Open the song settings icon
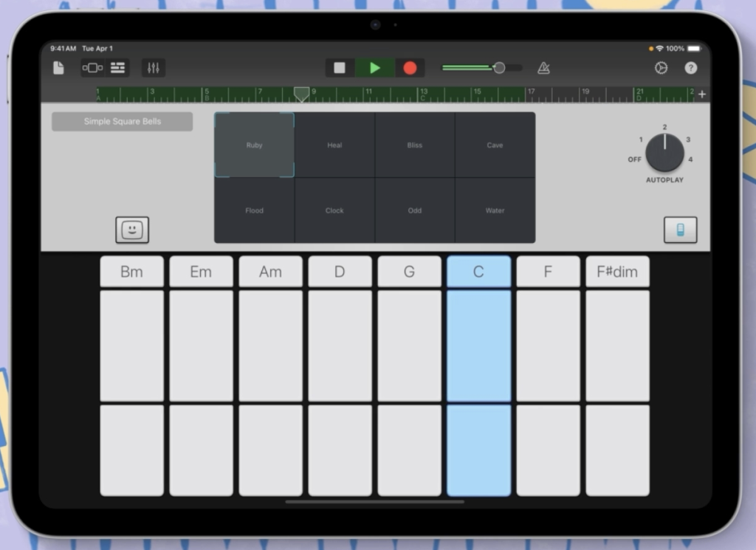Image resolution: width=756 pixels, height=550 pixels. pos(661,68)
